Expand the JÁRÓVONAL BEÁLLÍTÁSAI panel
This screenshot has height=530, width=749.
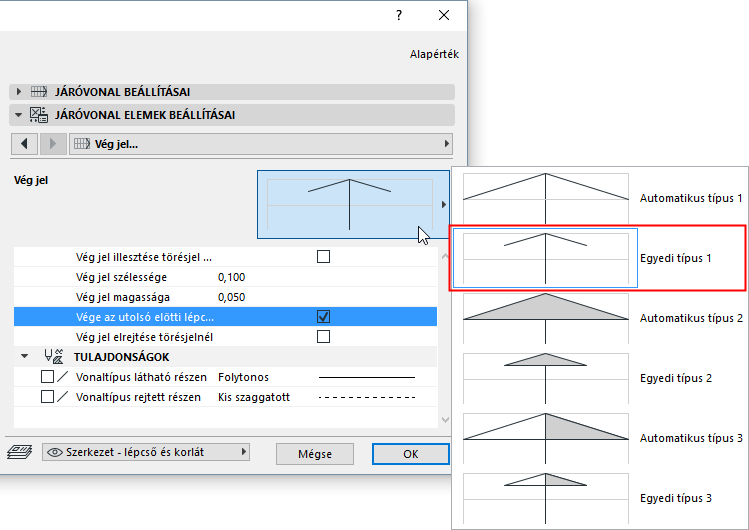coord(19,91)
